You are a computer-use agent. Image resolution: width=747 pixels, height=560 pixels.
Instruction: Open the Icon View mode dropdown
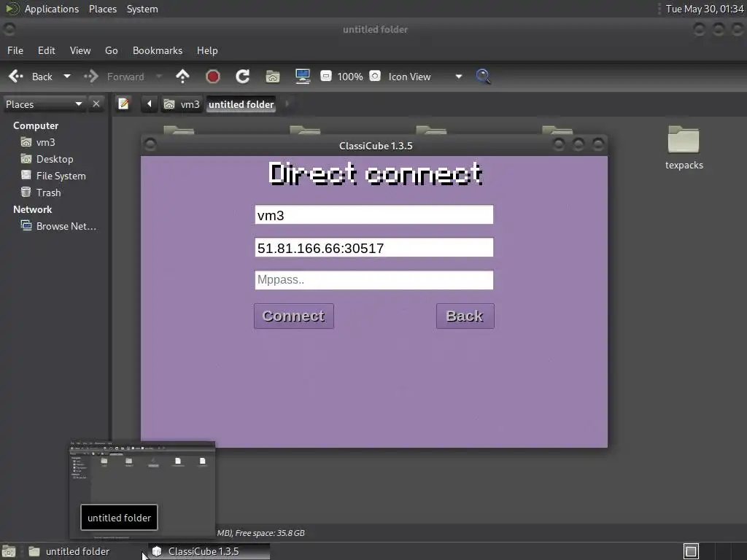pyautogui.click(x=425, y=77)
